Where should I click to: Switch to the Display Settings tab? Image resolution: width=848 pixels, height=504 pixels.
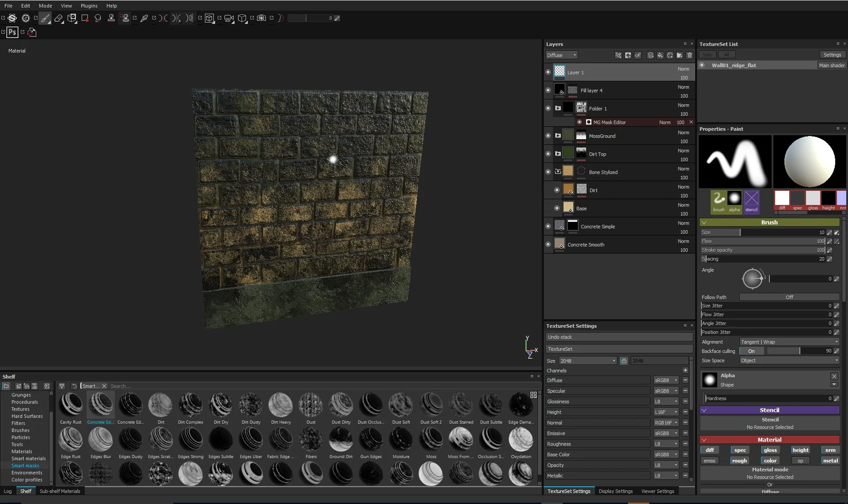click(616, 491)
